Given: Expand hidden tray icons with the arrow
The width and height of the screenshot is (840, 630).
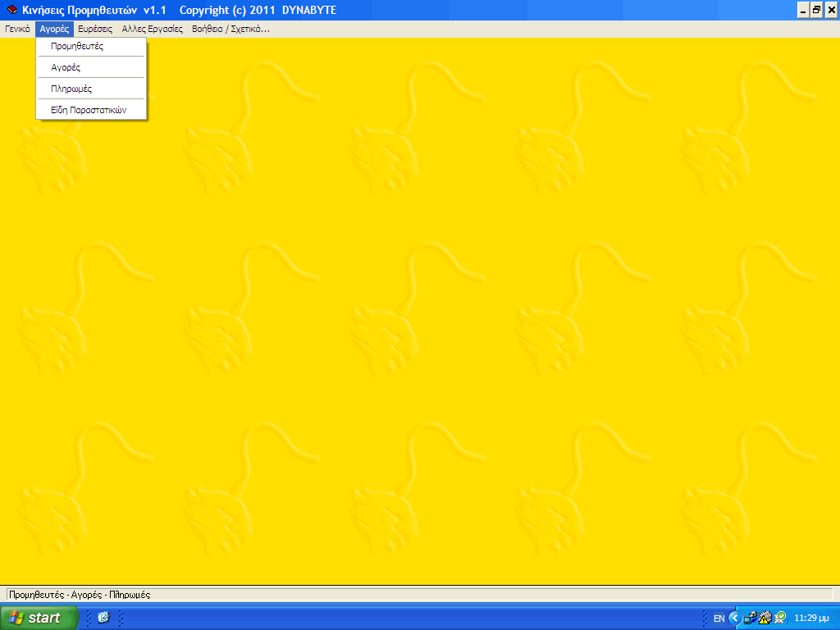Looking at the screenshot, I should tap(735, 619).
